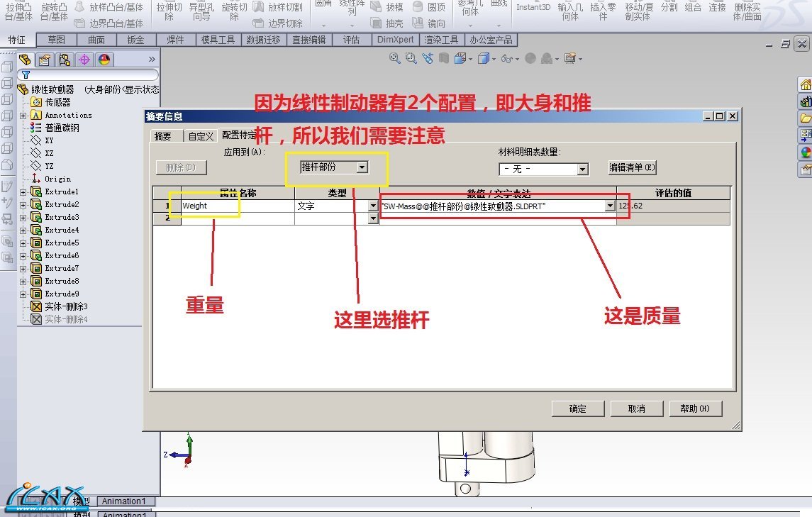Open the PropertyManager tab icon
812x517 pixels.
(45, 60)
